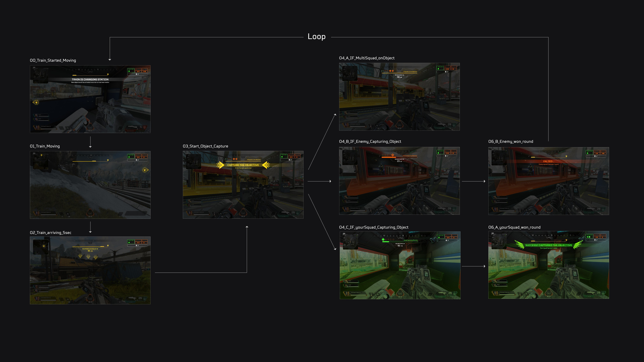
Task: Click 'Or be the Last squad alive' subtitle
Action: (243, 168)
